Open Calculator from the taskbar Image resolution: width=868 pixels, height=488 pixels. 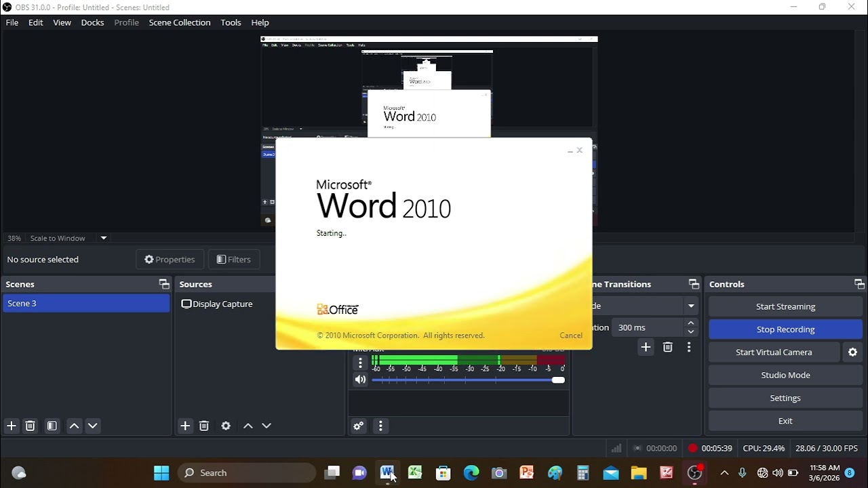583,473
